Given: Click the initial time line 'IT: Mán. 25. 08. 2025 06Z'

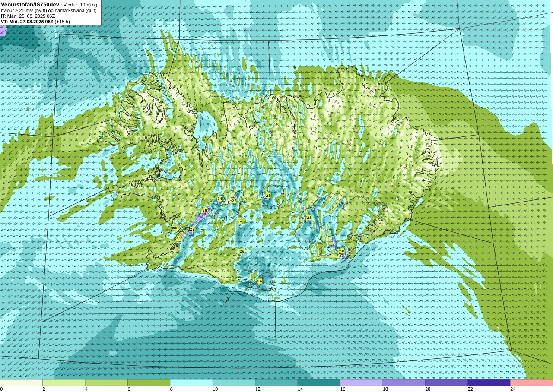Looking at the screenshot, I should click(x=28, y=16).
